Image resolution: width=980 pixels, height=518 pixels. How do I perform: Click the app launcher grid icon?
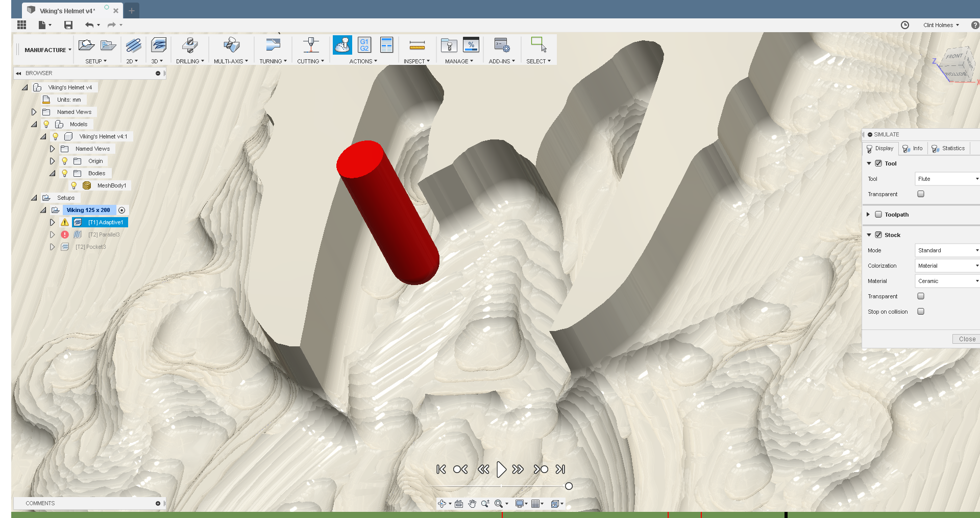(x=21, y=25)
